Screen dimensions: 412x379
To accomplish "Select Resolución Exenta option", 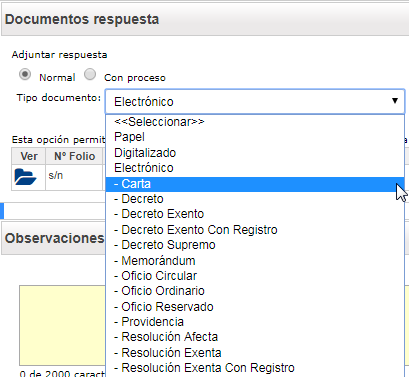I will [x=255, y=353].
